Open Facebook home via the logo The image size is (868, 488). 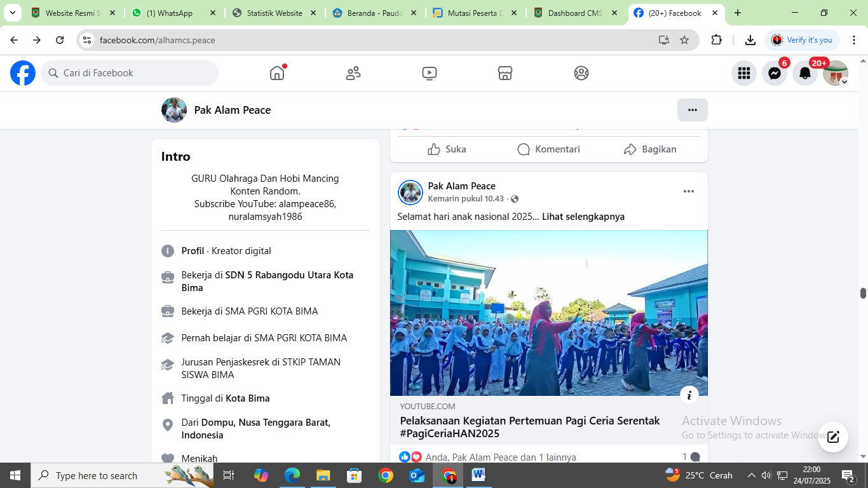point(23,73)
